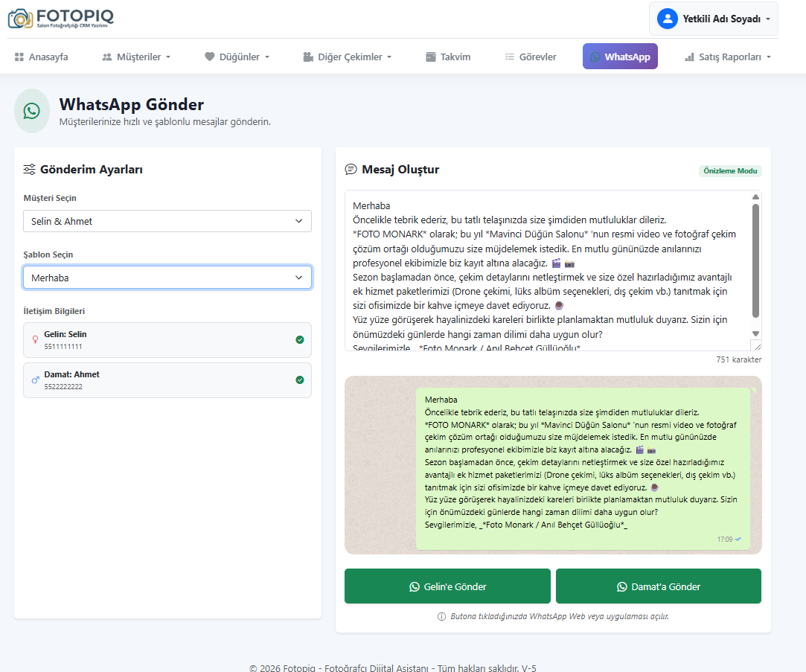Click the Mesaj Oluştur chat bubble icon
This screenshot has width=806, height=672.
[x=351, y=170]
